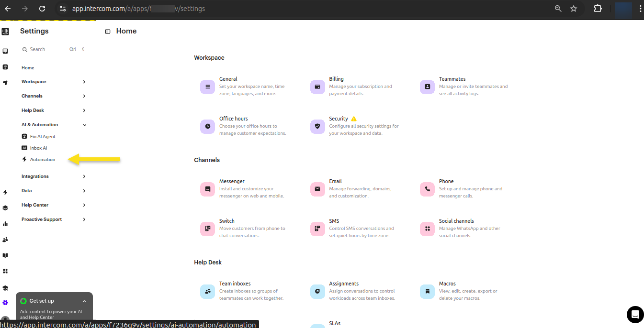Open the book rail icon
Viewport: 644px width, 328px height.
tap(5, 255)
